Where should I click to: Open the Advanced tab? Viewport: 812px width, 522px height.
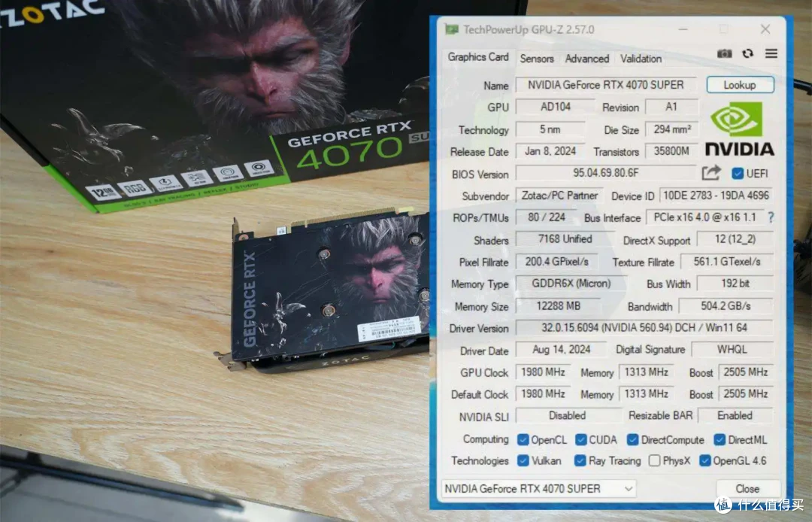(x=586, y=59)
